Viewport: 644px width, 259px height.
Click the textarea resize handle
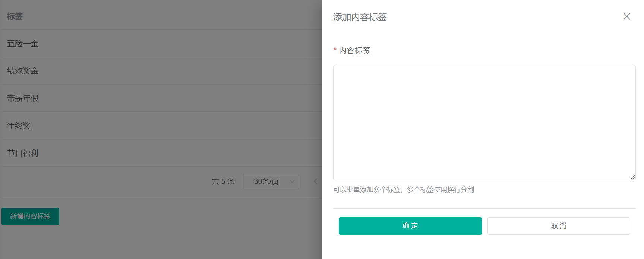[633, 178]
